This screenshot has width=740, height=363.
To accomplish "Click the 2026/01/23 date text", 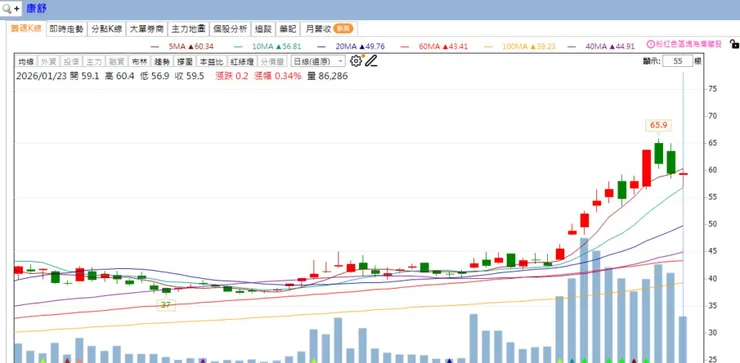I will click(41, 76).
